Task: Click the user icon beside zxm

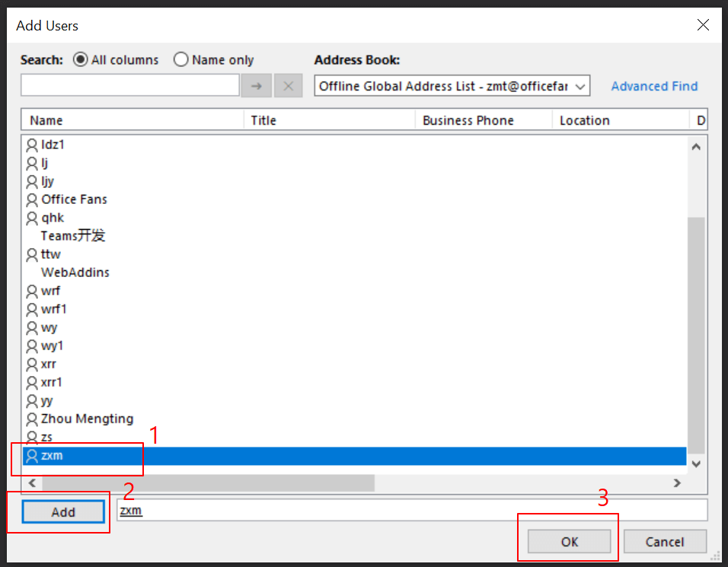Action: tap(32, 456)
